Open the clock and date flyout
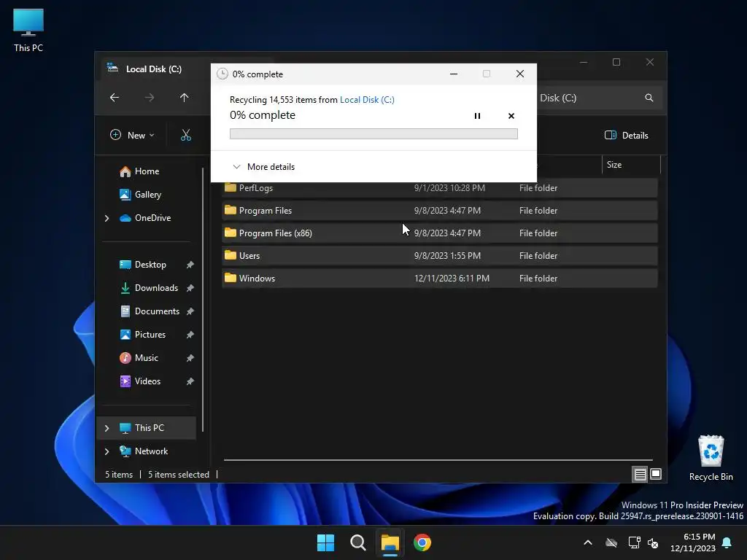 693,542
